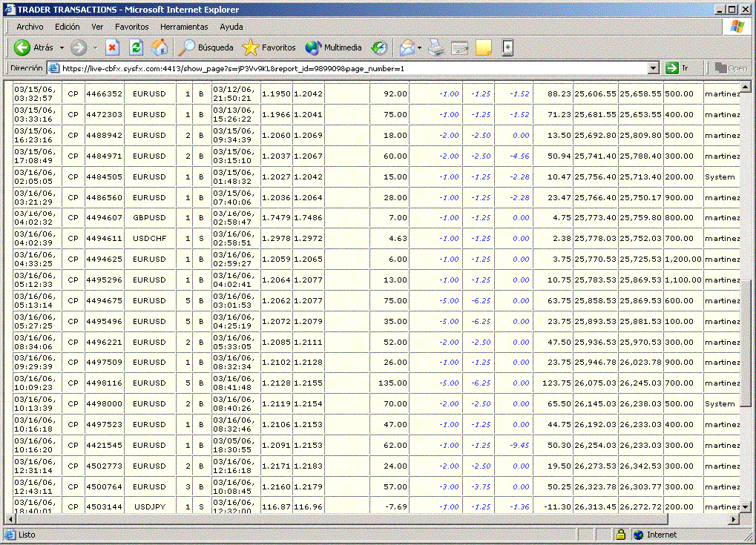Expand the Atrás history dropdown arrow

tap(62, 47)
